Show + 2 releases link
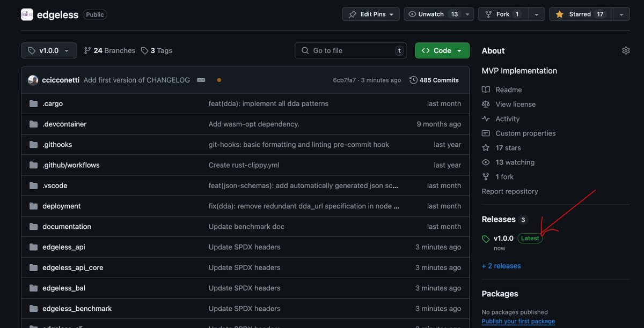The height and width of the screenshot is (328, 644). click(x=501, y=265)
